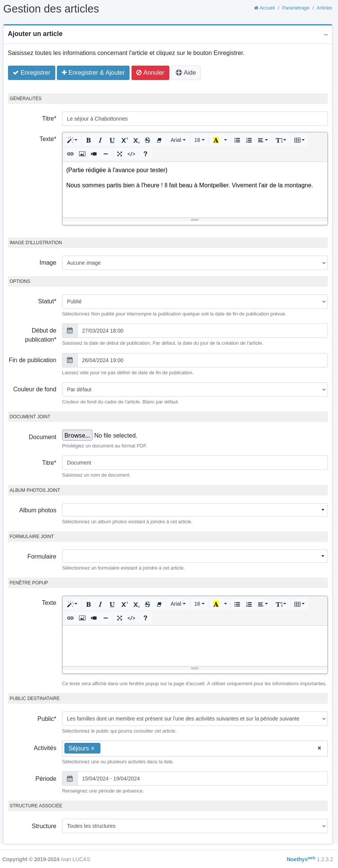Insert unordered list in the article editor
Screen dimensions: 338x868
pyautogui.click(x=237, y=140)
